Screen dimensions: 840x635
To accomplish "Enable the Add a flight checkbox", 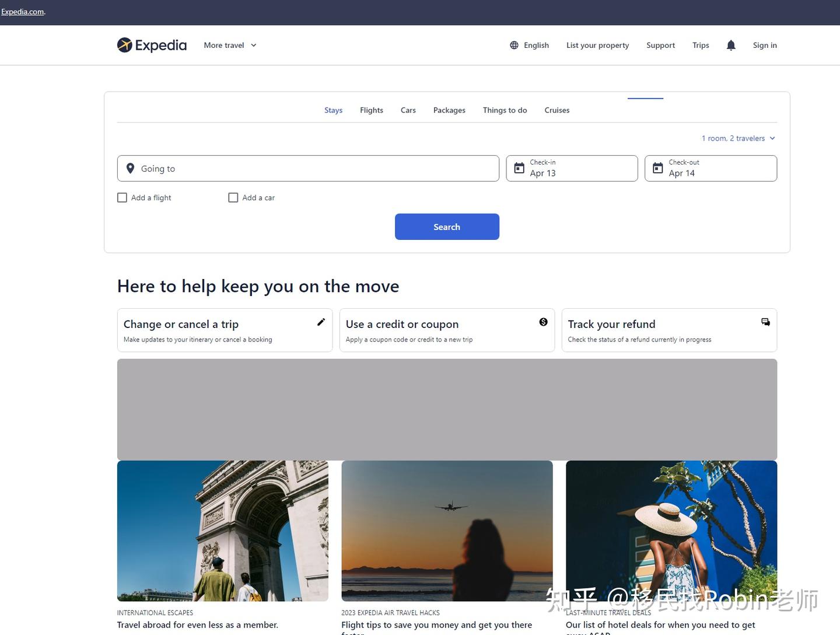I will tap(122, 198).
